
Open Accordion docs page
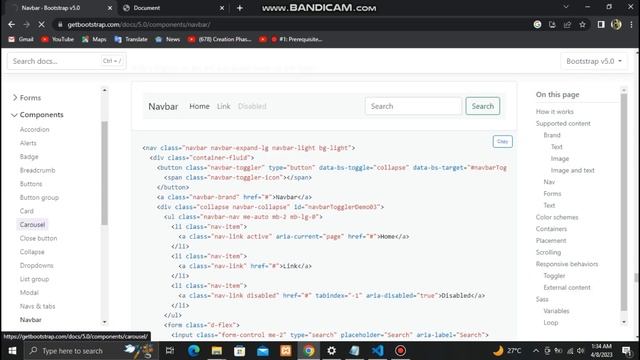[x=35, y=129]
